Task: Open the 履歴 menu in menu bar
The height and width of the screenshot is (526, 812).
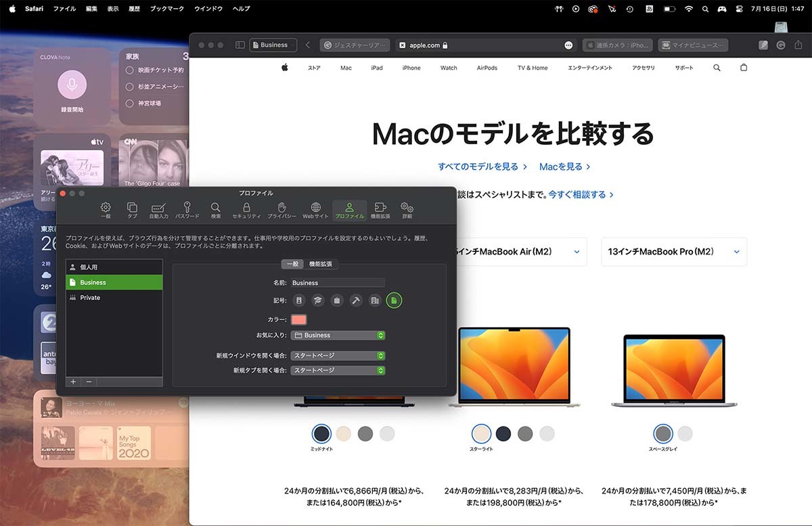Action: [x=134, y=9]
